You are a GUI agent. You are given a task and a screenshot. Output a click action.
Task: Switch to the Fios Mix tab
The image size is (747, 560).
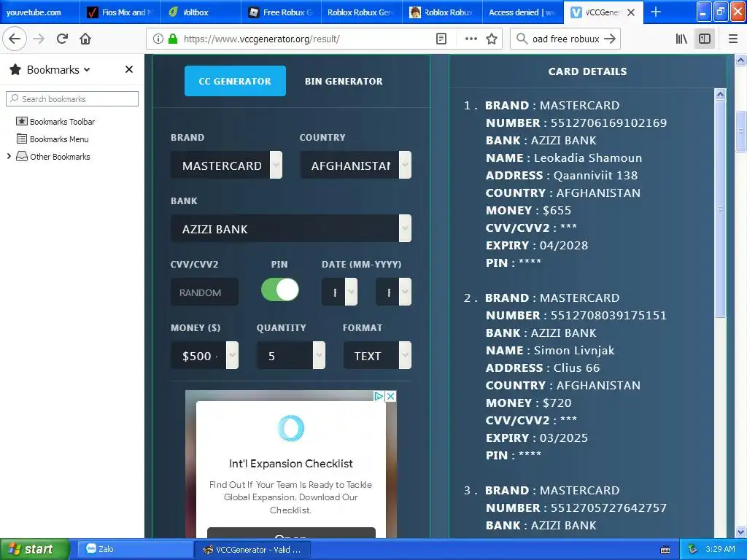pyautogui.click(x=120, y=12)
